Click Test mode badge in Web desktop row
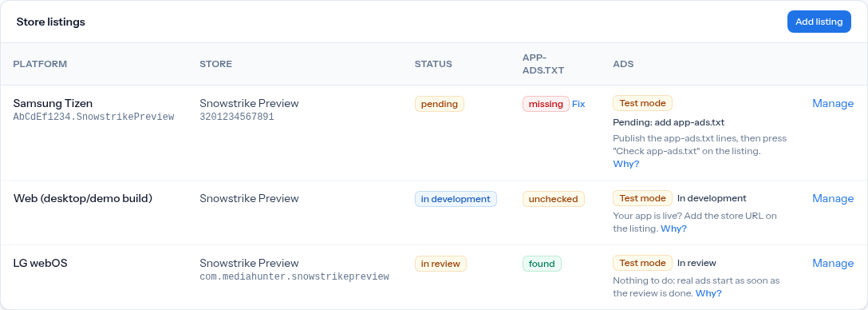 [x=642, y=198]
